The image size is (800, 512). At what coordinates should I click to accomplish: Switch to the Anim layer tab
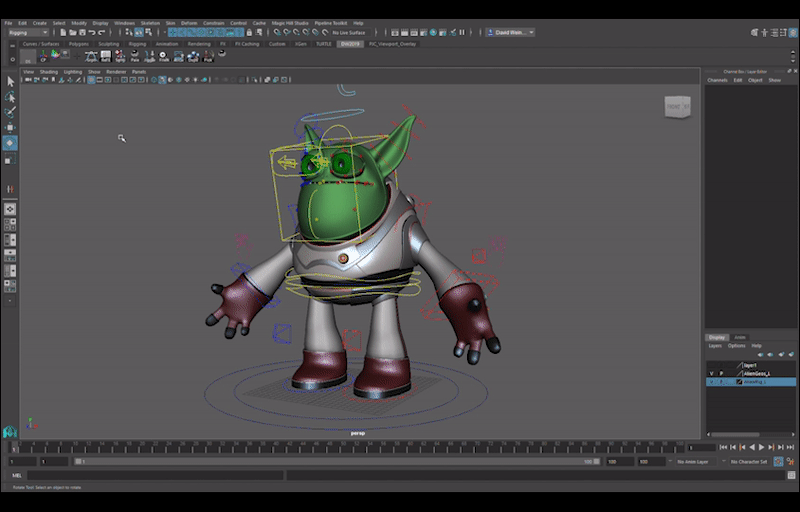click(739, 338)
